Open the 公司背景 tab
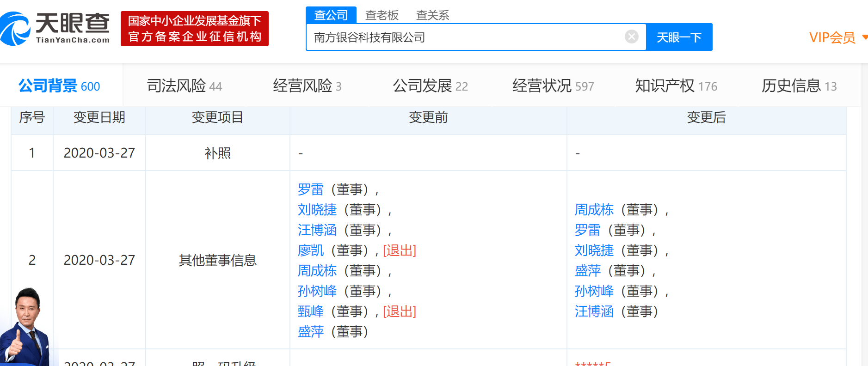The width and height of the screenshot is (868, 366). click(59, 86)
